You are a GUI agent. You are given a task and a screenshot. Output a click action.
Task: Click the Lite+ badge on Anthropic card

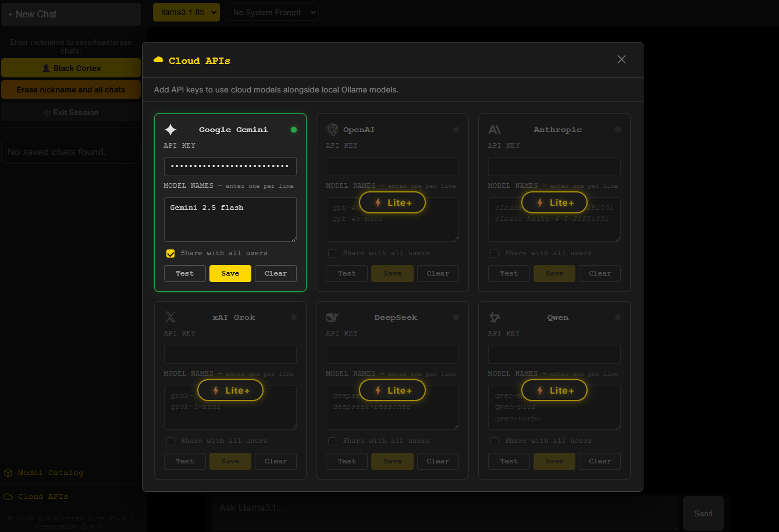[554, 202]
